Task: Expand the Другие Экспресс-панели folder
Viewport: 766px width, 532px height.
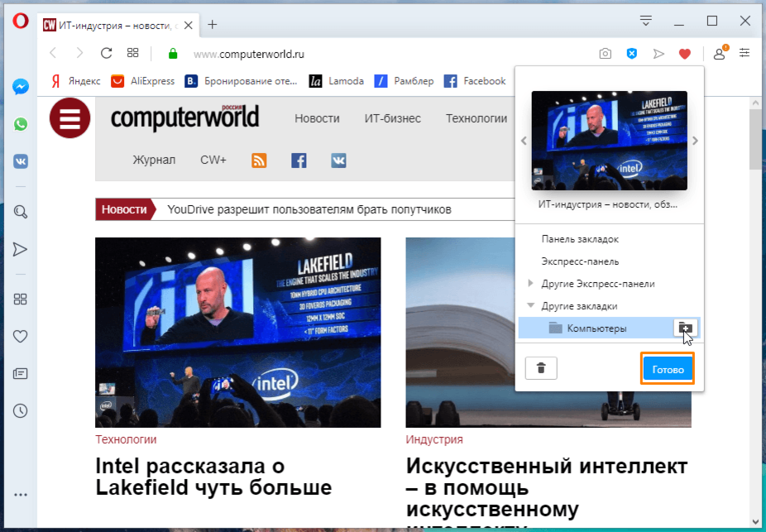Action: [530, 283]
